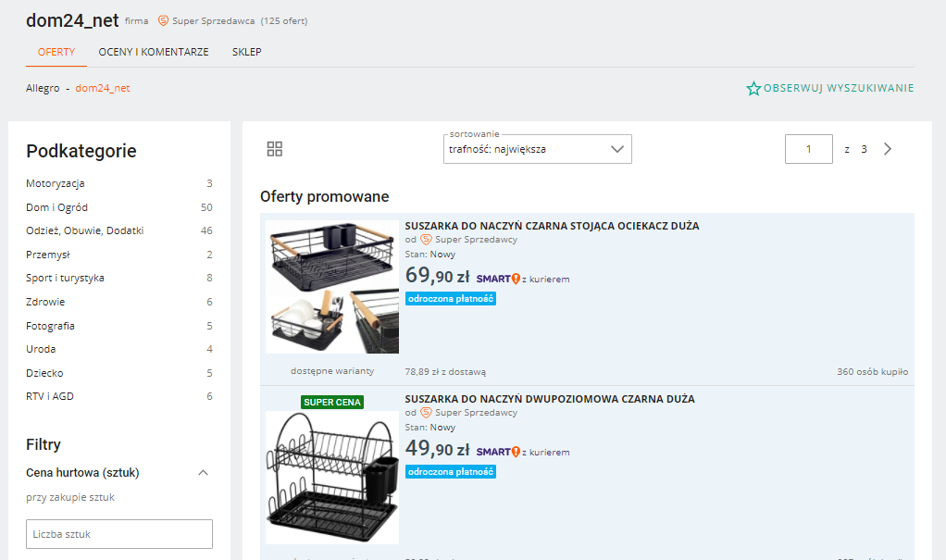
Task: Collapse the Cena hurtowa (sztuk) filter section
Action: (203, 472)
